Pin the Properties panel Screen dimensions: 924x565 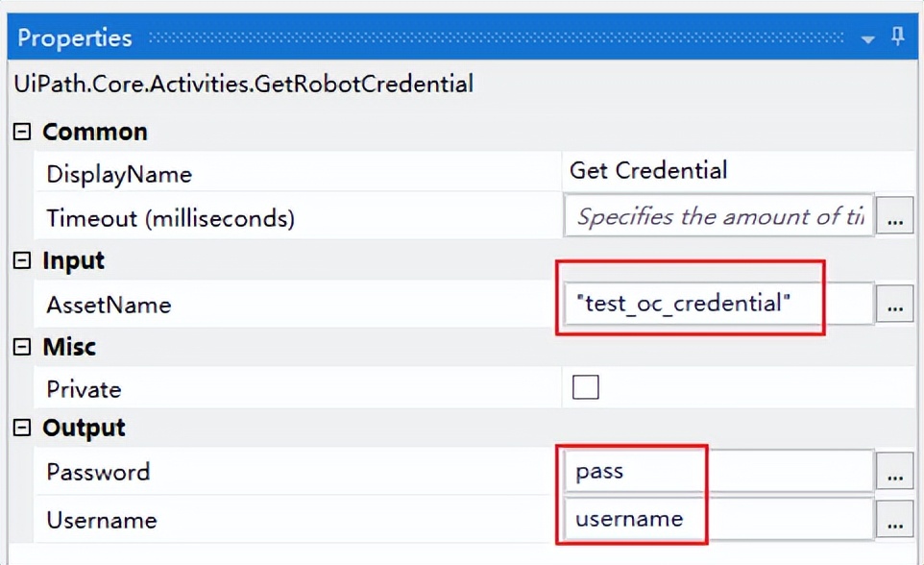899,37
